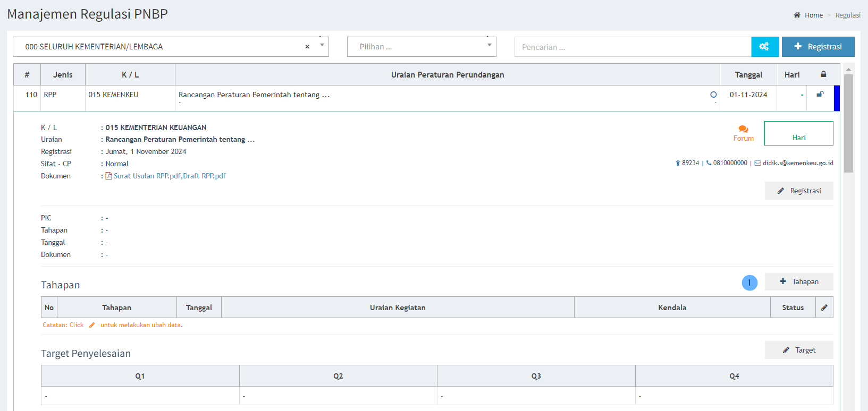Toggle the circle status indicator in row 110
This screenshot has height=411, width=868.
tap(713, 95)
